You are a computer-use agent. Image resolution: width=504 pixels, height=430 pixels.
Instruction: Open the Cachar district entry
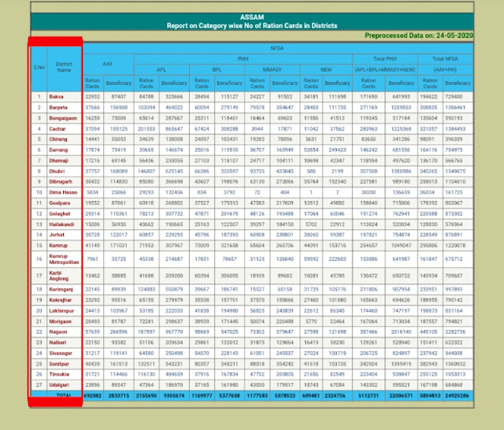57,129
